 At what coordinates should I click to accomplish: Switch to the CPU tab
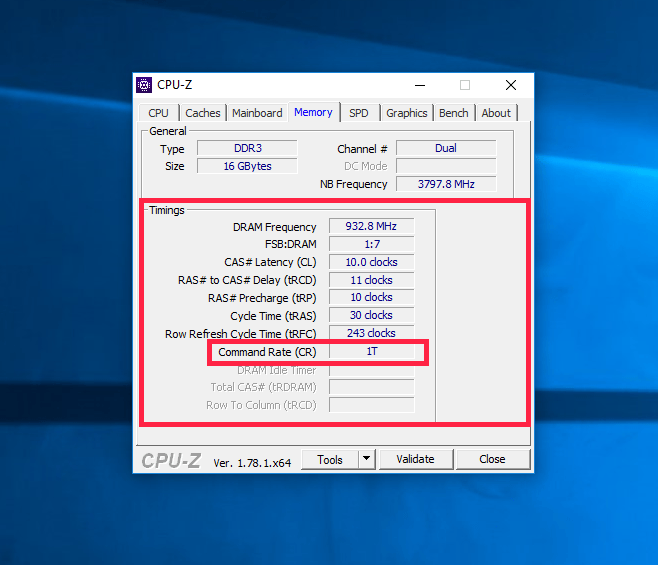(x=158, y=113)
